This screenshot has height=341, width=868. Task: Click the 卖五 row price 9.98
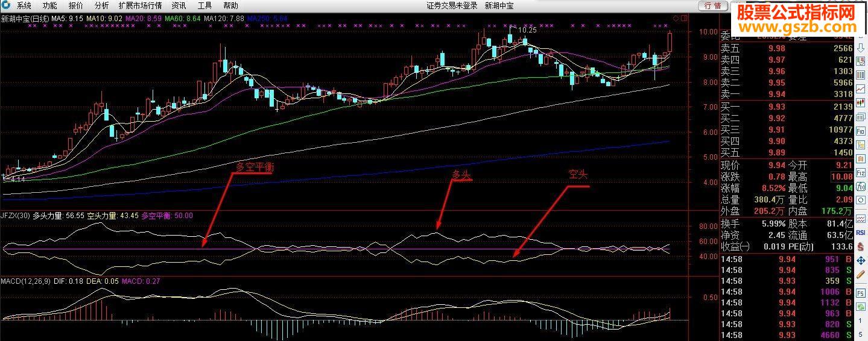pyautogui.click(x=777, y=48)
